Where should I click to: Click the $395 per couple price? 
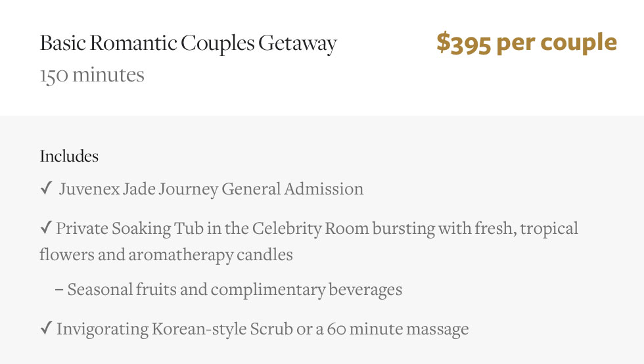[526, 43]
